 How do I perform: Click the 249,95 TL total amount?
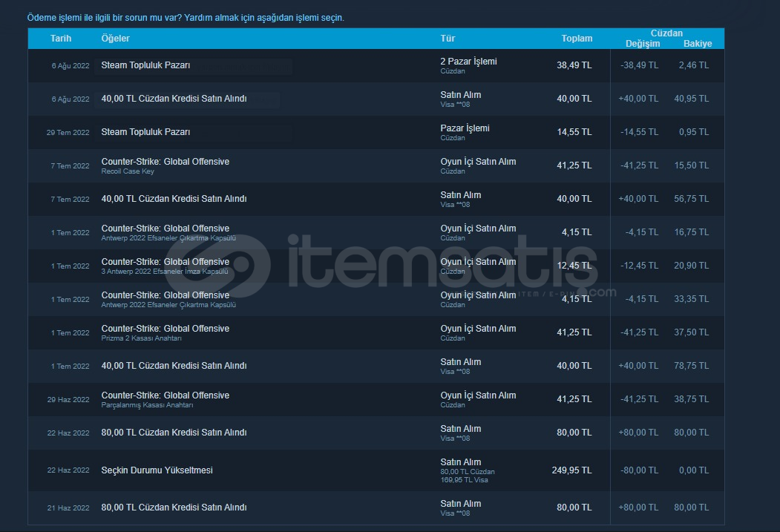pyautogui.click(x=571, y=470)
